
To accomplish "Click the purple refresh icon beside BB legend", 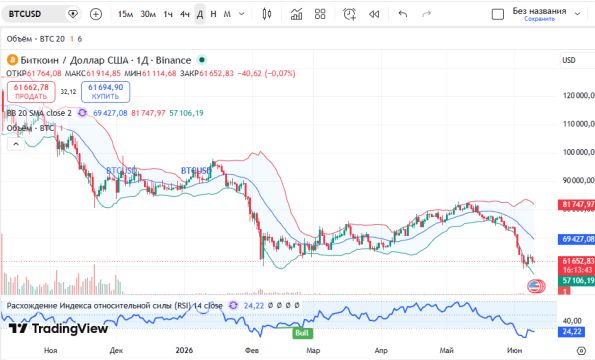I will click(x=82, y=113).
